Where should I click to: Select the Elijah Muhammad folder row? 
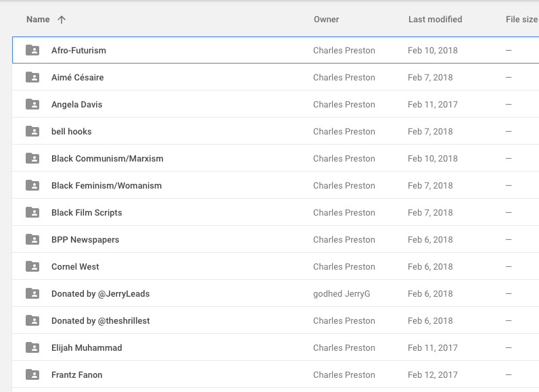coord(87,347)
